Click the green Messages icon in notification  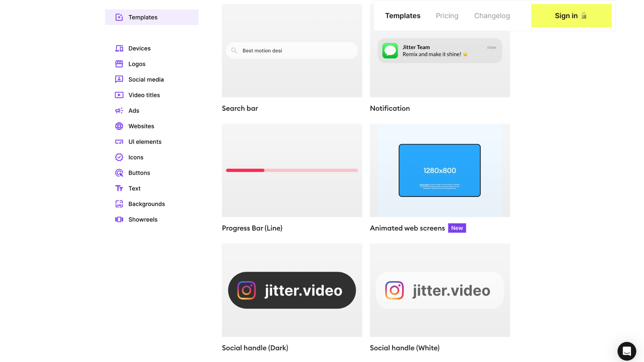click(x=390, y=51)
